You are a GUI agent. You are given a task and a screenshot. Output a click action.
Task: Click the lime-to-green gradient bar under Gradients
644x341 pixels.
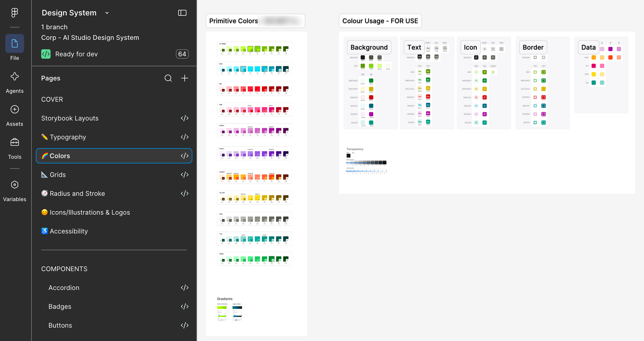click(x=222, y=307)
